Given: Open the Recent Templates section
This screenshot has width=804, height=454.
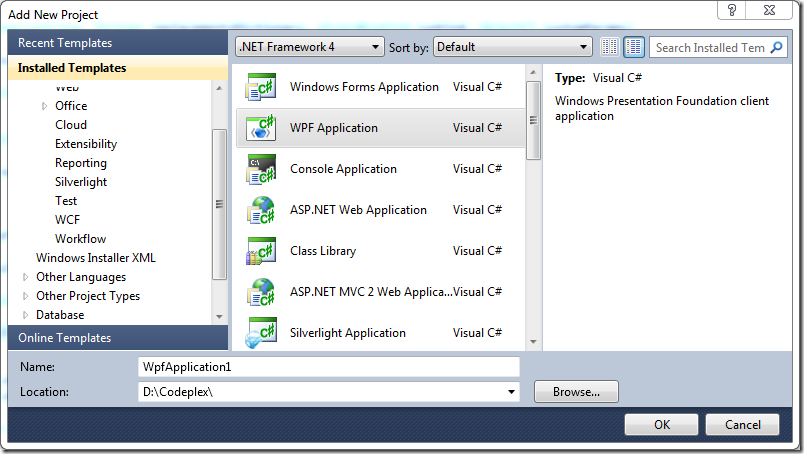Looking at the screenshot, I should pos(118,43).
